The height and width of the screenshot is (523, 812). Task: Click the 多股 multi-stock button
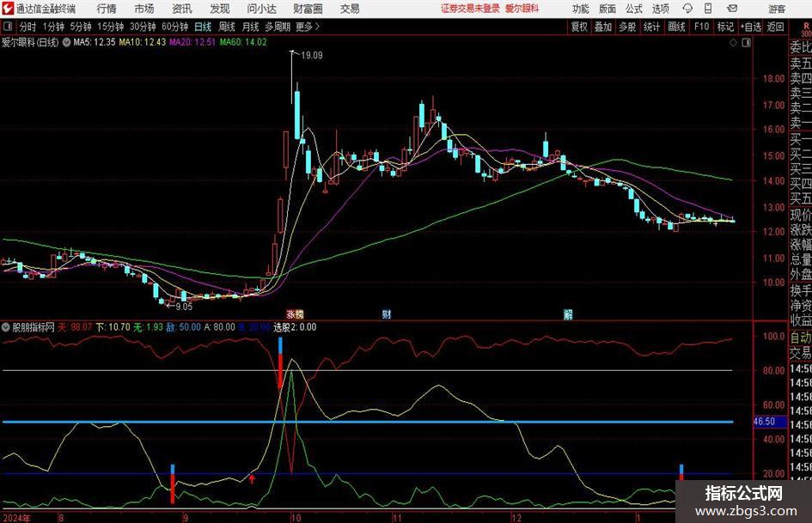(x=627, y=27)
